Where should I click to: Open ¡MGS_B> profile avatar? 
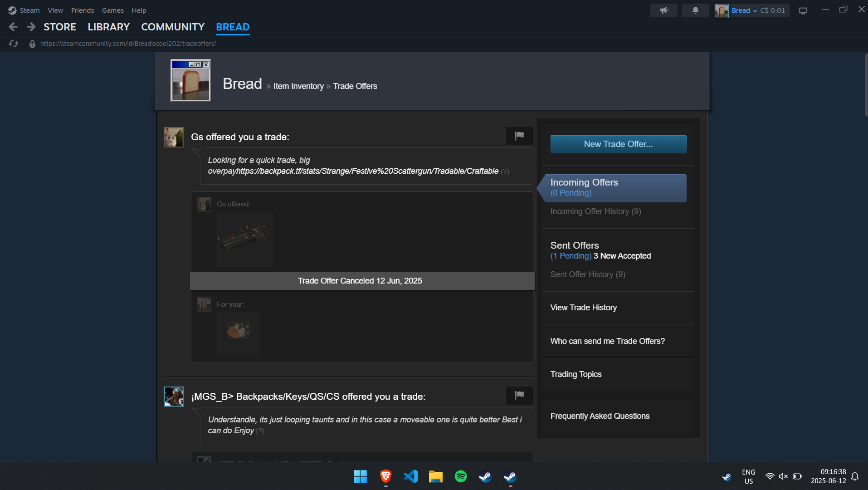(x=174, y=397)
